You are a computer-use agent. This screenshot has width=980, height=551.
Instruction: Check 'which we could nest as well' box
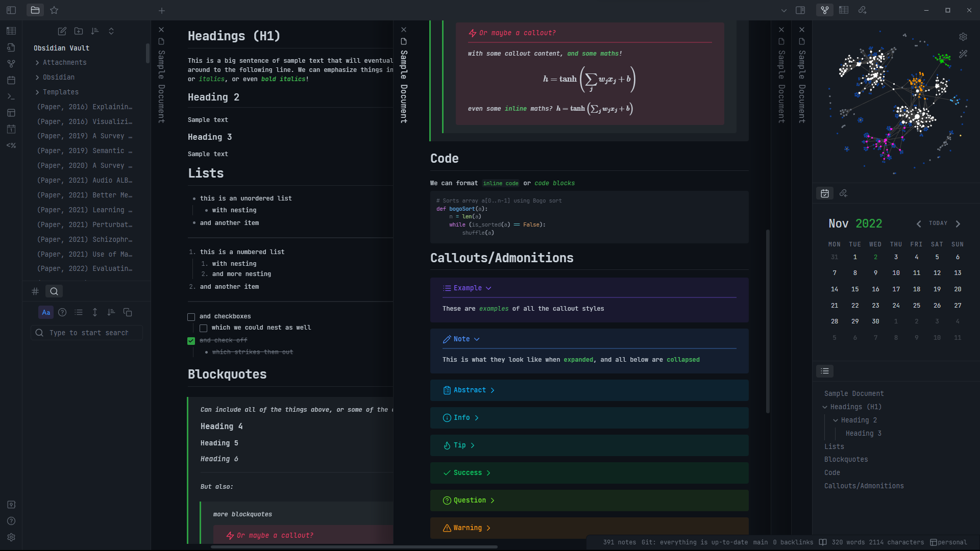click(x=204, y=328)
